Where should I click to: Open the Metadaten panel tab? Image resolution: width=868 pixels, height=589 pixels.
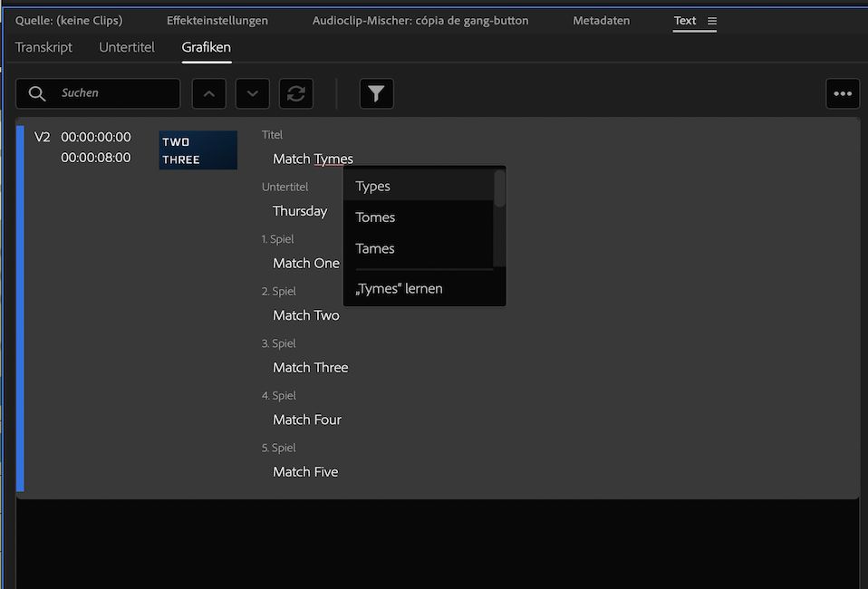pos(602,21)
